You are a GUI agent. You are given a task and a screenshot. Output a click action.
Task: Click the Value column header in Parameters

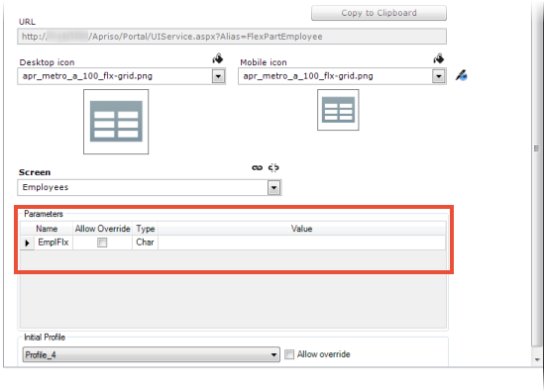[x=302, y=229]
